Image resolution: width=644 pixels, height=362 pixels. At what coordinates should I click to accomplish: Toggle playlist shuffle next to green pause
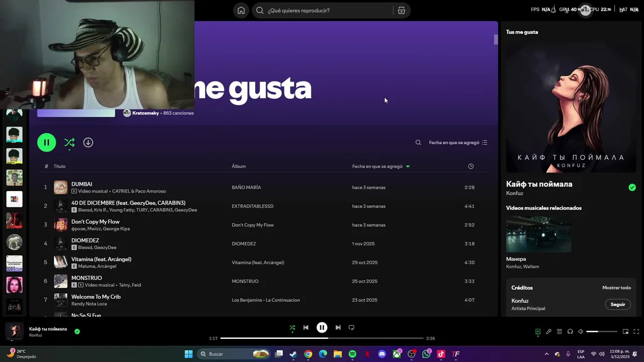(69, 143)
